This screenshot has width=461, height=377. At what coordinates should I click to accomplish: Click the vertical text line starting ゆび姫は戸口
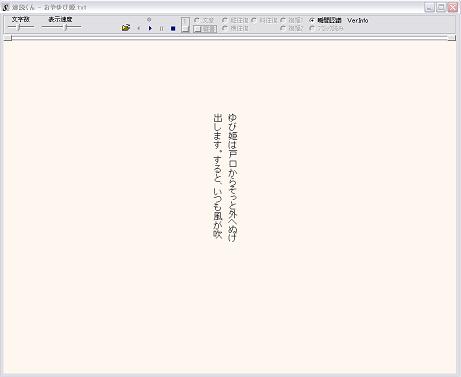[233, 177]
